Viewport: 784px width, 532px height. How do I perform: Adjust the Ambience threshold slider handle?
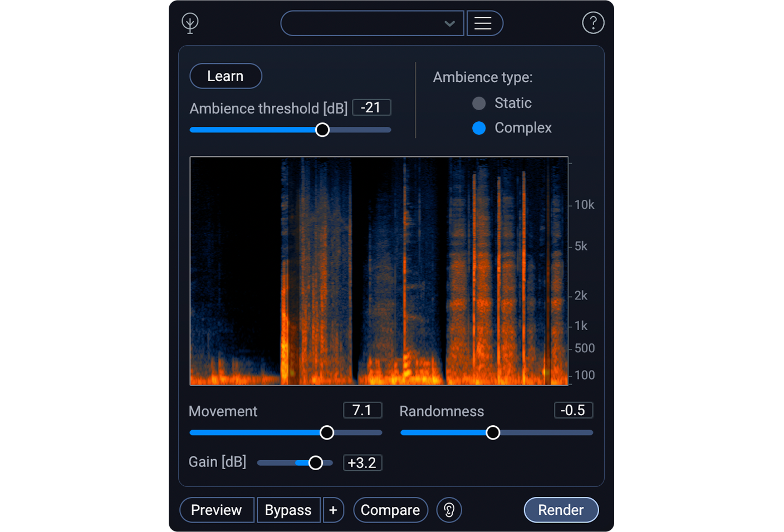click(x=322, y=129)
